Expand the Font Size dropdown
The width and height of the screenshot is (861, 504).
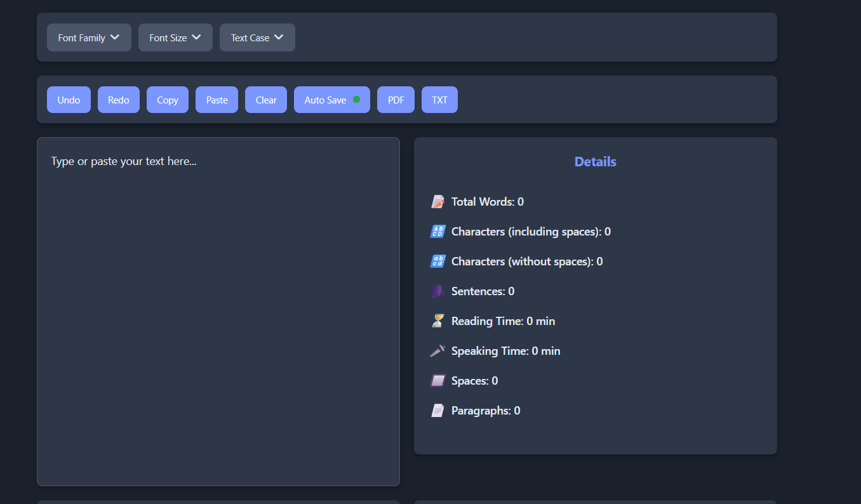(175, 37)
